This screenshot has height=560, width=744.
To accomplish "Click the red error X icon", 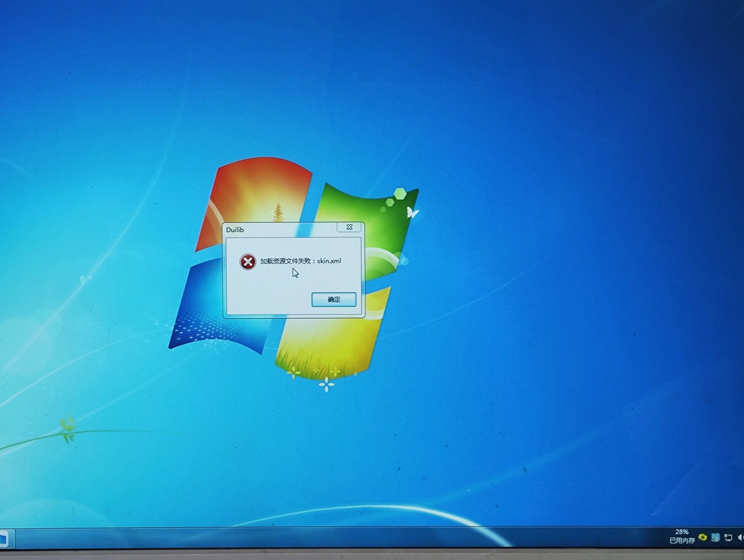I will 248,262.
